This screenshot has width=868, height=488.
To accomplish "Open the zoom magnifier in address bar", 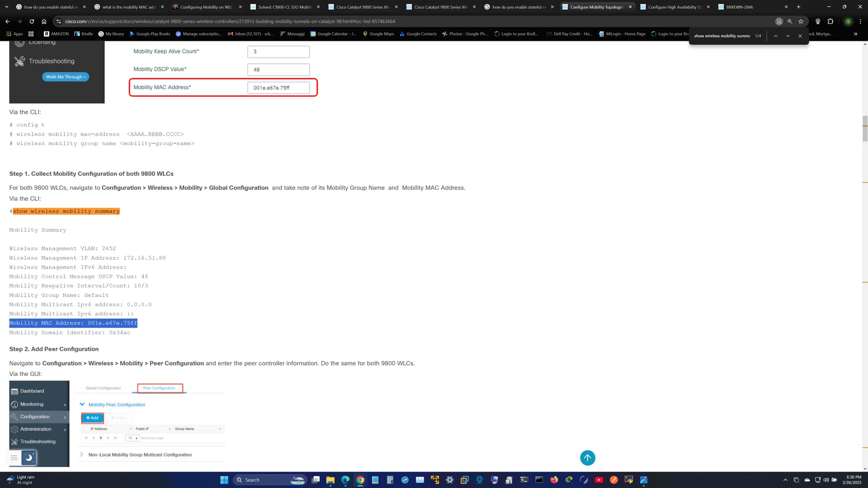I will (790, 21).
